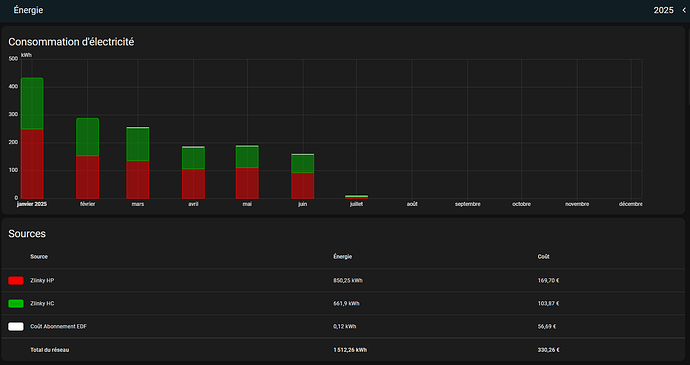Click the Énergie column header
Image resolution: width=690 pixels, height=365 pixels.
(343, 257)
